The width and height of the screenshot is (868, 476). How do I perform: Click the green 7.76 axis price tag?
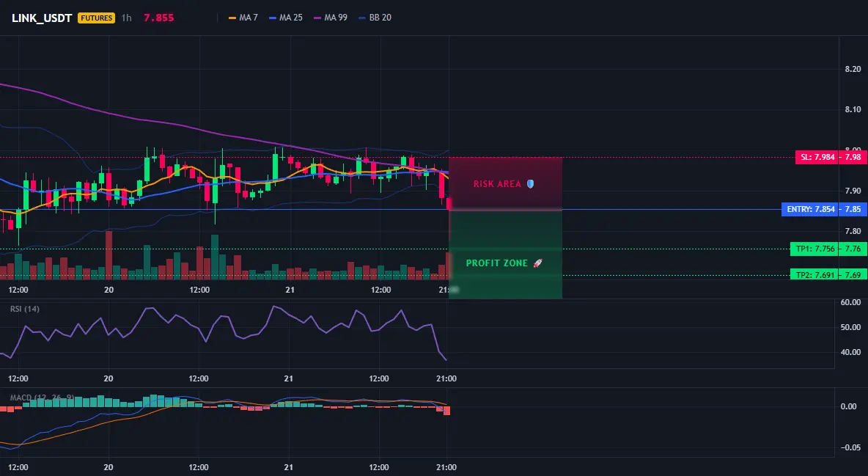click(x=853, y=249)
